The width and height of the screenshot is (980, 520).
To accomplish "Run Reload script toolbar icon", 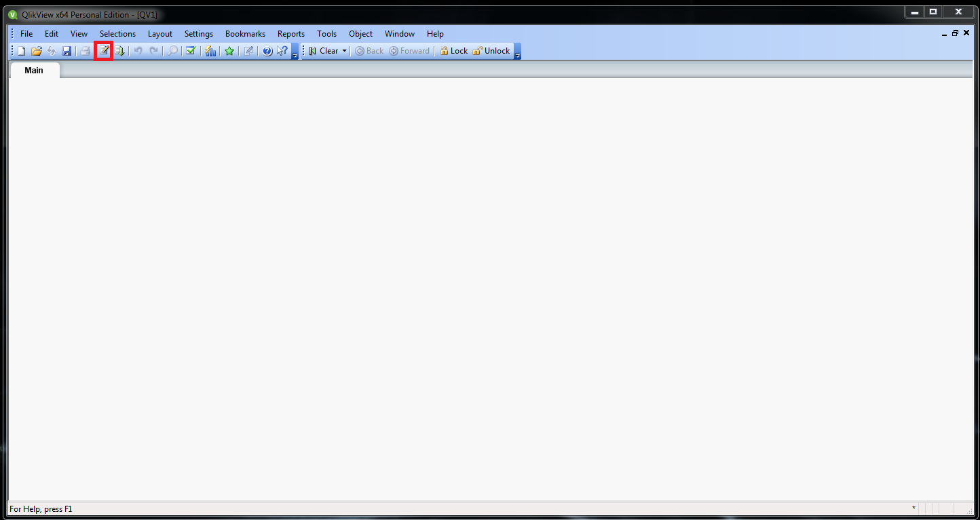I will click(x=119, y=51).
